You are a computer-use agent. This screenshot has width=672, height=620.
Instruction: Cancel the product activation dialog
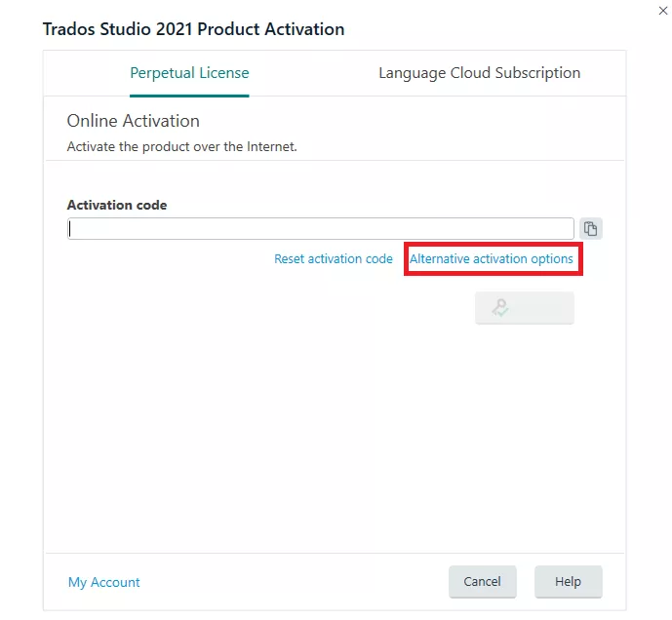tap(483, 581)
